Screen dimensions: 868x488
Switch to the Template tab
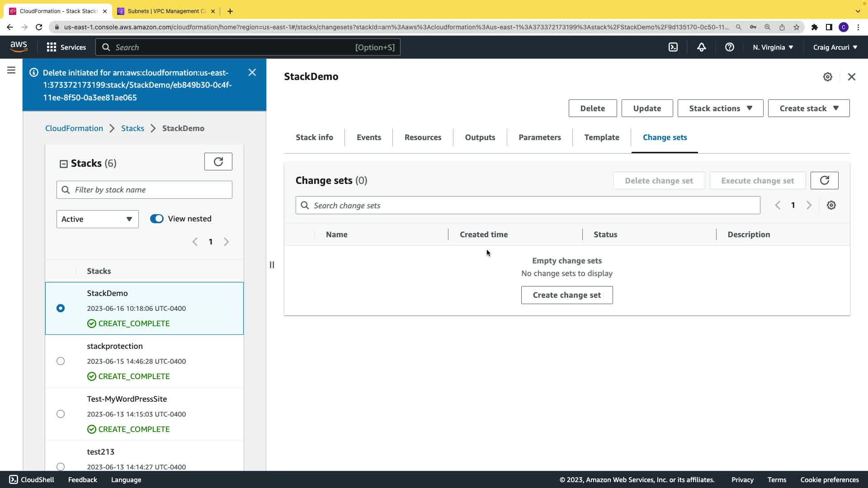[x=601, y=137]
